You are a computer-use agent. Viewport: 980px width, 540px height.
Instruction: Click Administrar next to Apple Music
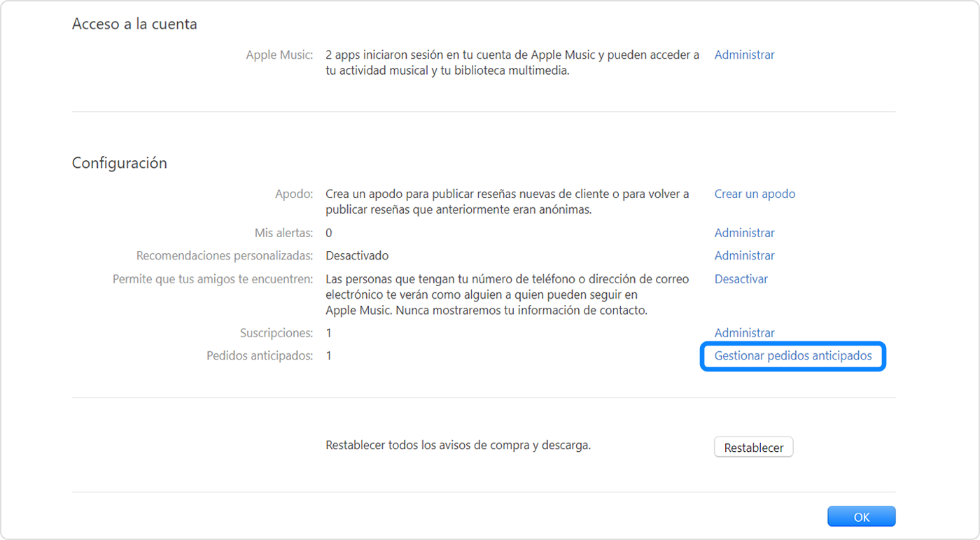(x=744, y=55)
